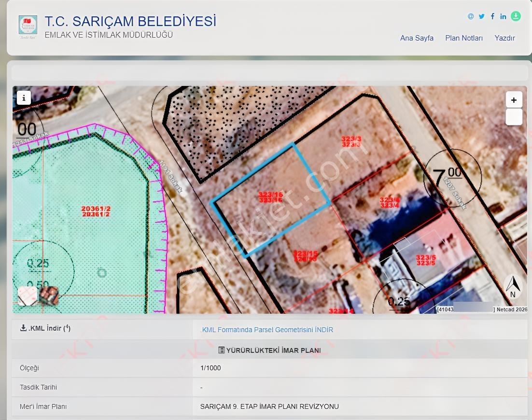The height and width of the screenshot is (420, 532).
Task: Select parcel 323/5 on the map
Action: [426, 260]
